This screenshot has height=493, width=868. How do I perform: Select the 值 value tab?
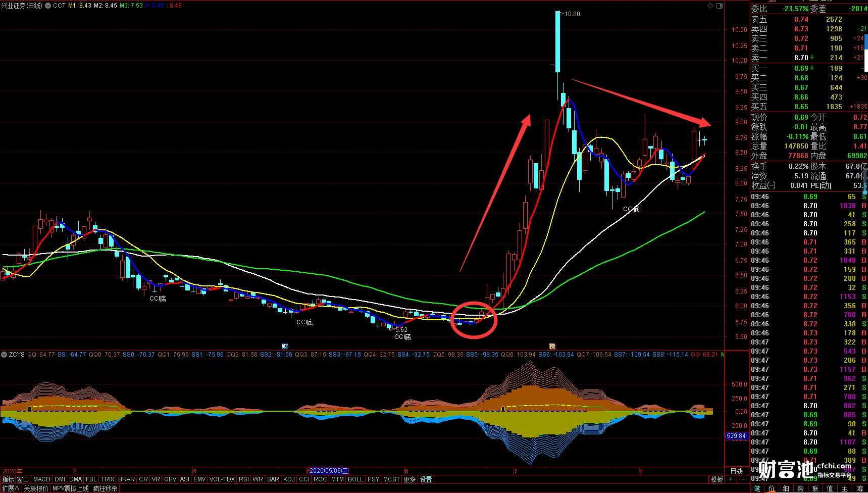pyautogui.click(x=830, y=488)
